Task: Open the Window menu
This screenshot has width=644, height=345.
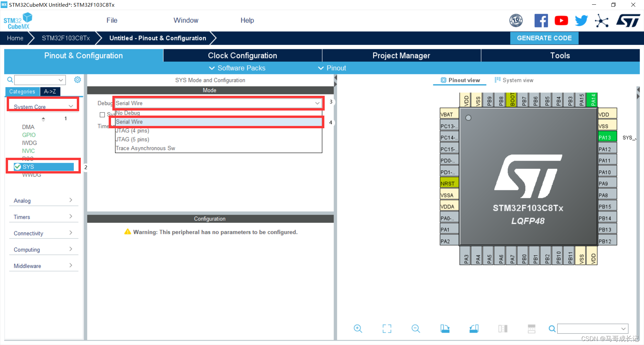Action: tap(186, 20)
